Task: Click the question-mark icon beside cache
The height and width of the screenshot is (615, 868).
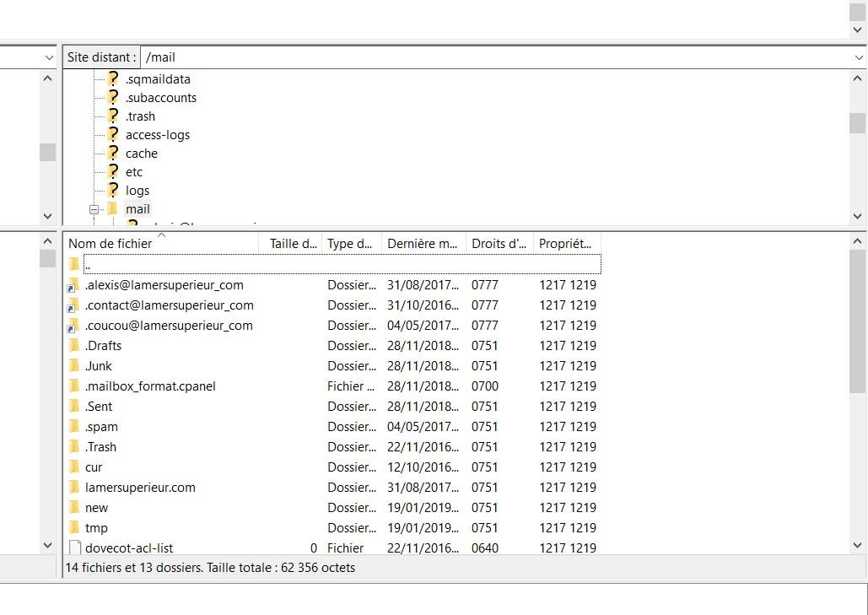Action: coord(113,153)
